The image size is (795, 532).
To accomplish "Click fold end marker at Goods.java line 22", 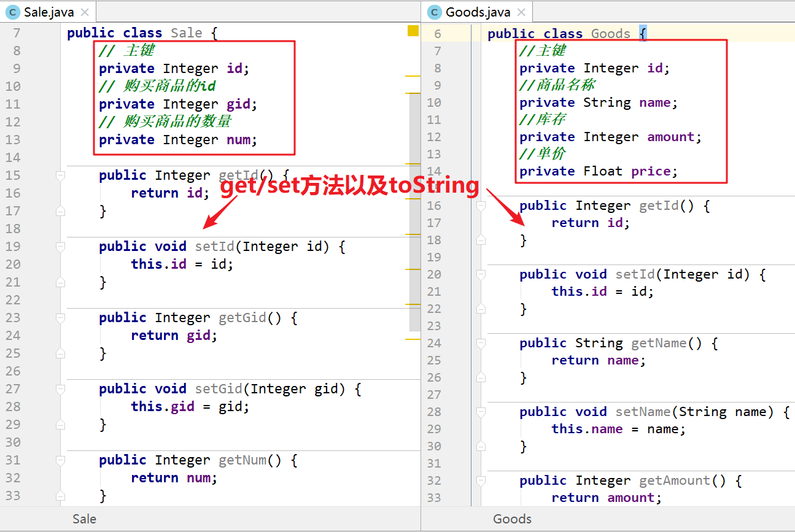I will [481, 309].
